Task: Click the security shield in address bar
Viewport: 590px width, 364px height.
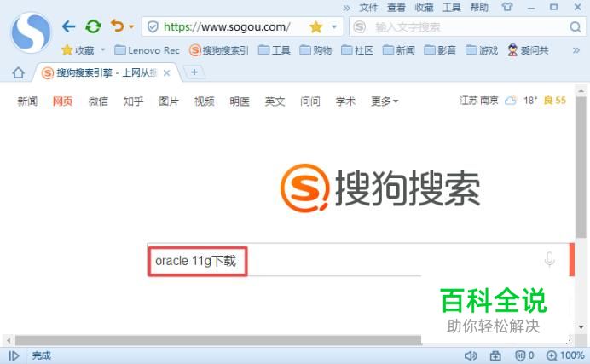Action: point(153,26)
